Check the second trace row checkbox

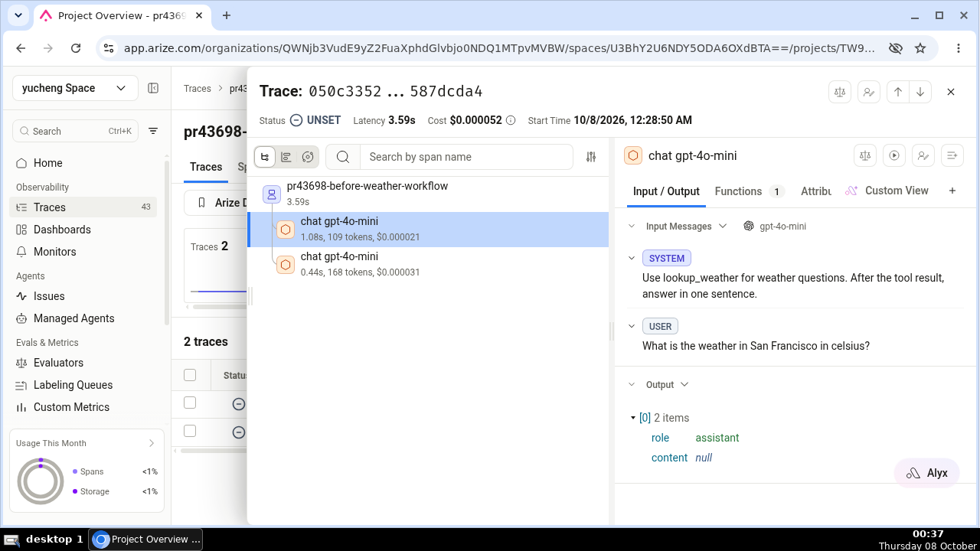[190, 431]
